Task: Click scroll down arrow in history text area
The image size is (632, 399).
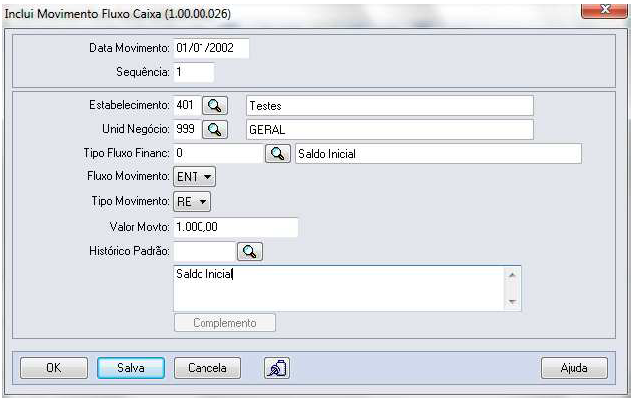Action: pos(512,302)
